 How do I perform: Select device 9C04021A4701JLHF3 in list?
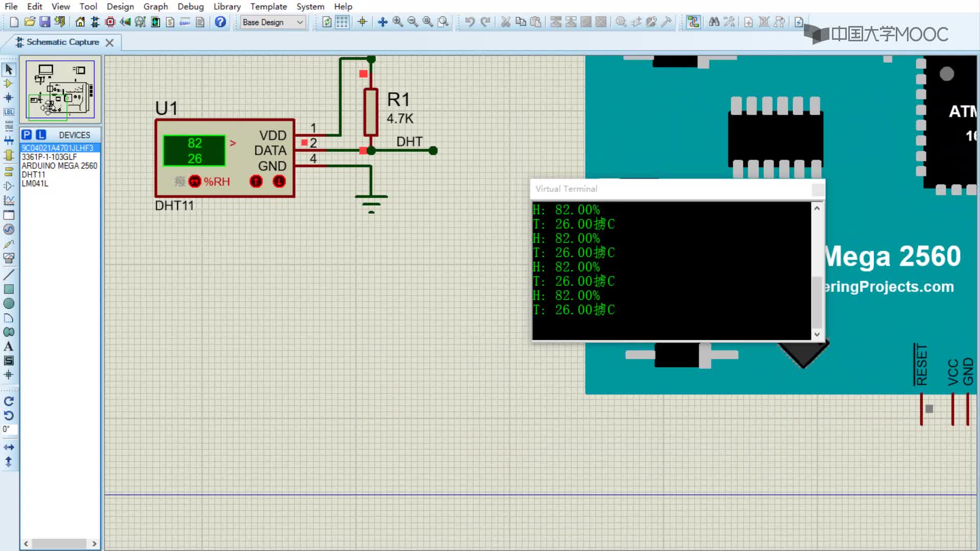(x=60, y=148)
